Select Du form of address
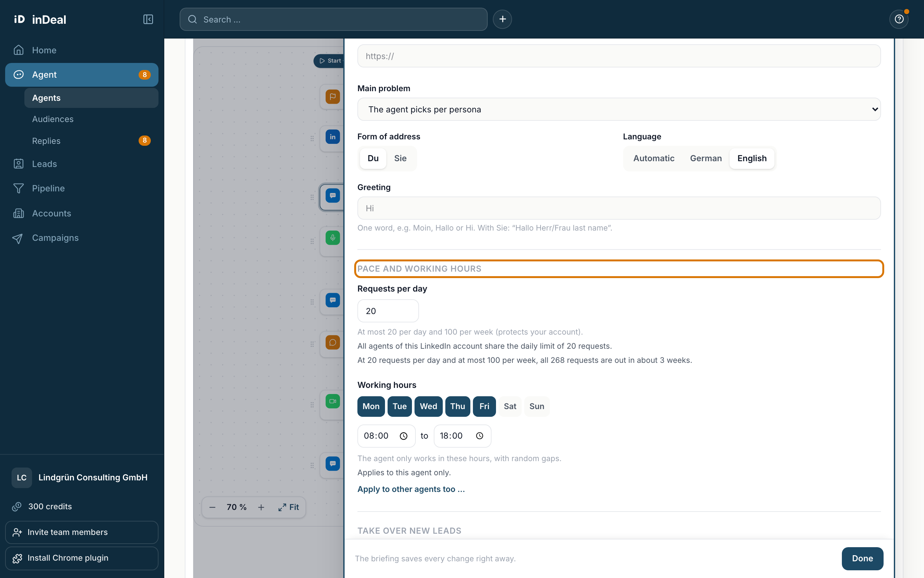Screen dimensions: 924x578 (373, 158)
